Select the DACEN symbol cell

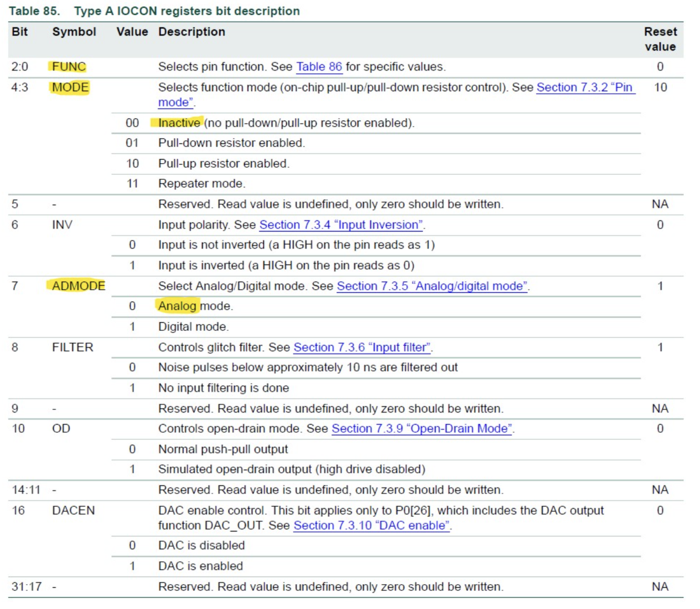click(x=73, y=510)
